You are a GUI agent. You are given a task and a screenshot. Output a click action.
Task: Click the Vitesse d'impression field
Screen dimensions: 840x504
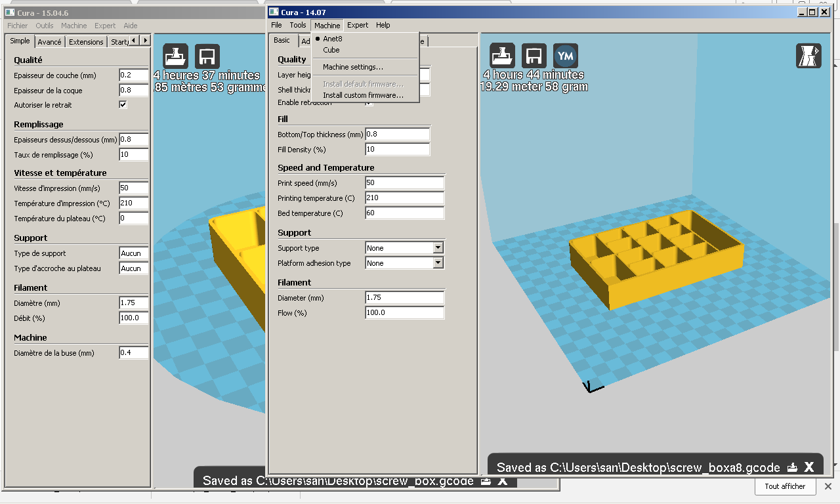point(134,188)
